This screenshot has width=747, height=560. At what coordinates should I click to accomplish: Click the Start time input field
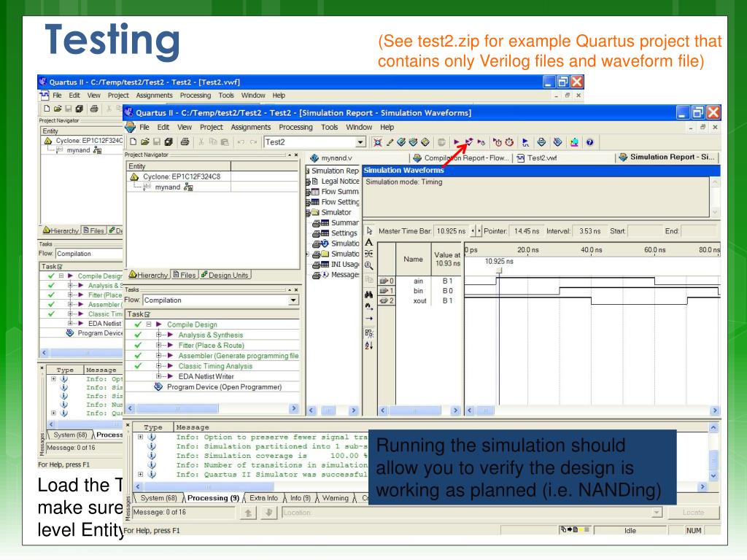(x=643, y=231)
